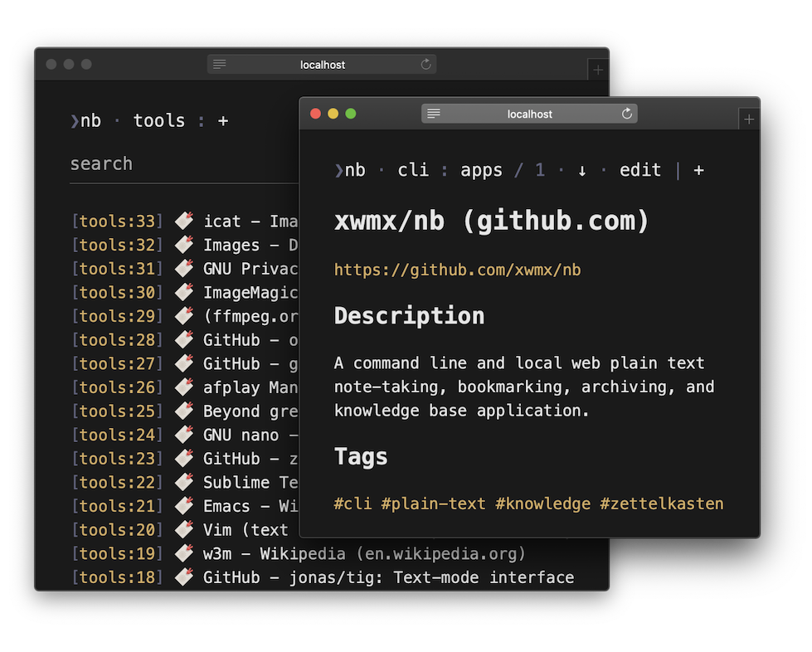Image resolution: width=812 pixels, height=652 pixels.
Task: Open reader view in front window's address bar
Action: click(434, 114)
